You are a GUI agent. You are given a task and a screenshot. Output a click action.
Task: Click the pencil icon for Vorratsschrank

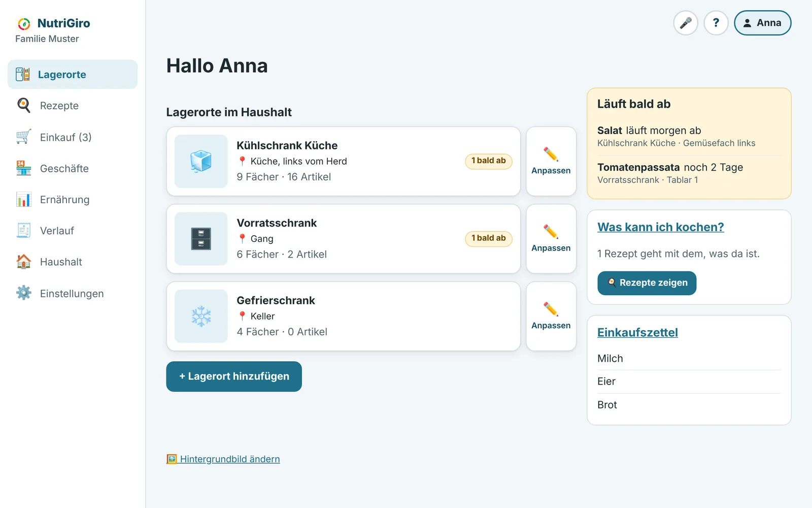(x=551, y=232)
